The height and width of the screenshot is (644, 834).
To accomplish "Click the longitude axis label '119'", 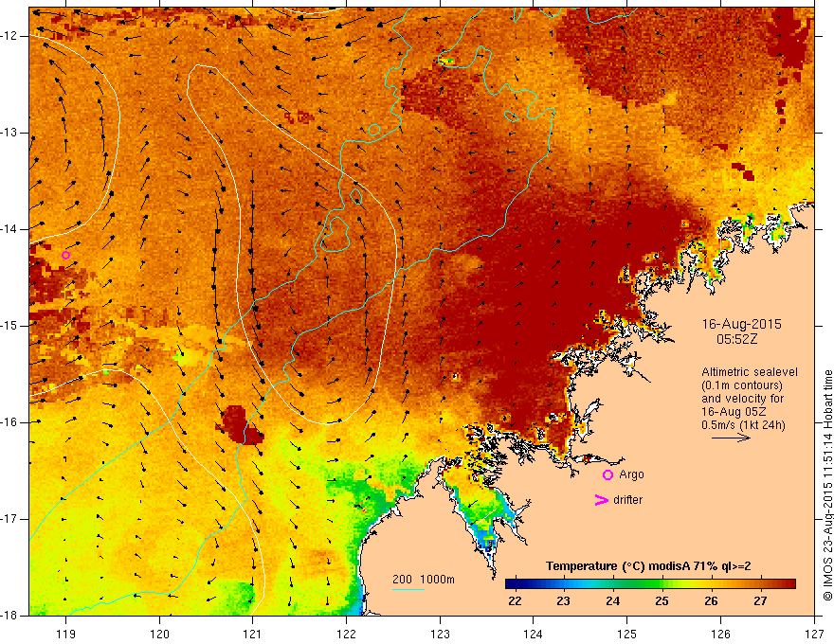I will 66,634.
